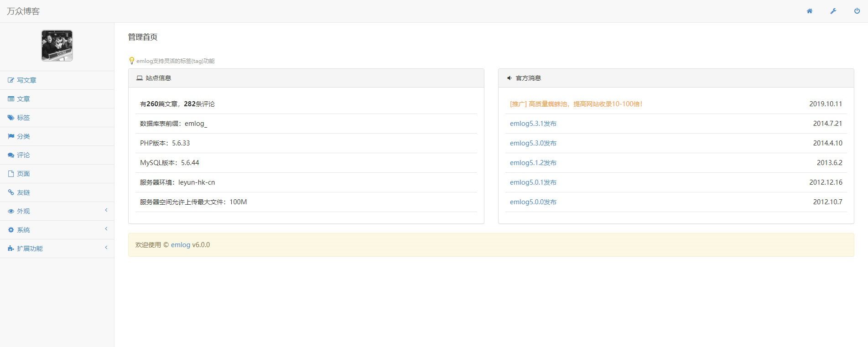Click the tags icon beside 标签
The width and height of the screenshot is (868, 347).
(11, 118)
